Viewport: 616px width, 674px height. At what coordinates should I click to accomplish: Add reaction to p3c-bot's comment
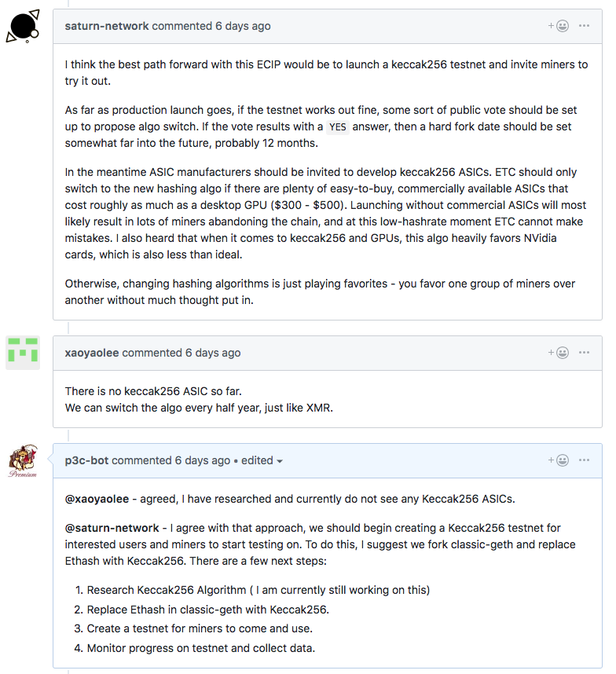click(559, 460)
